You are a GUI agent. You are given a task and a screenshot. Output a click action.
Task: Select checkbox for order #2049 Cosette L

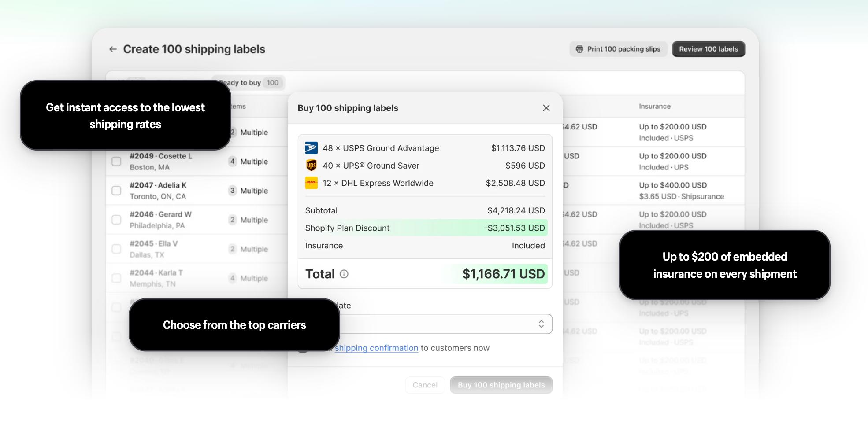pyautogui.click(x=116, y=161)
